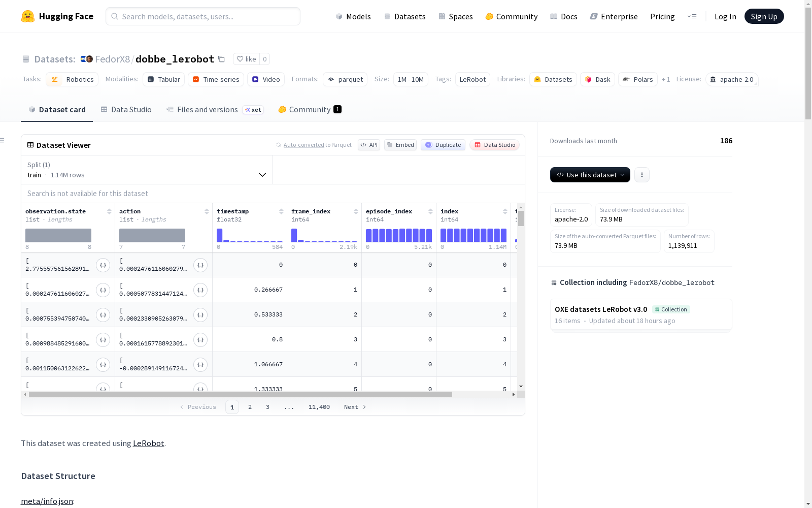Jump to page 11,400
812x508 pixels.
coord(319,407)
